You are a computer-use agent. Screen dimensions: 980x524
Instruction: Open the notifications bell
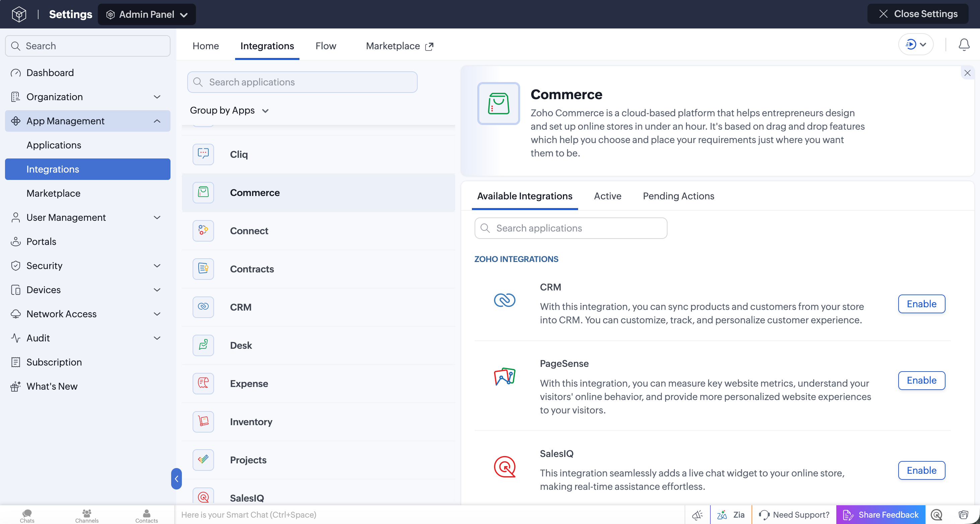[x=964, y=45]
